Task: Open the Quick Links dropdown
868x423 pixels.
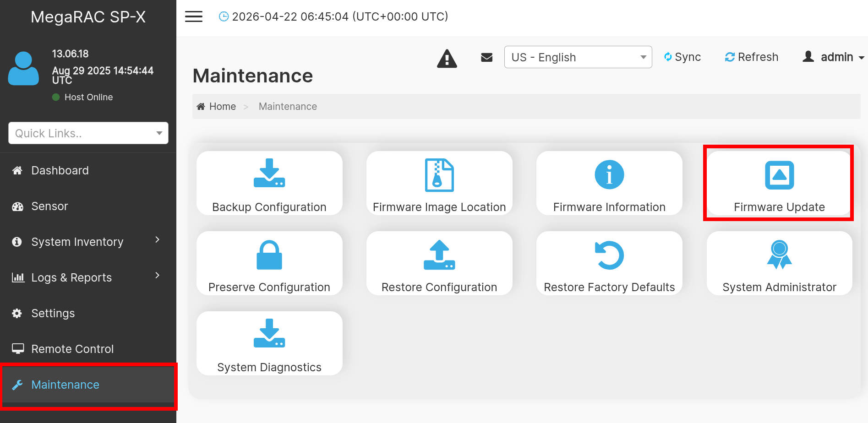Action: (x=88, y=133)
